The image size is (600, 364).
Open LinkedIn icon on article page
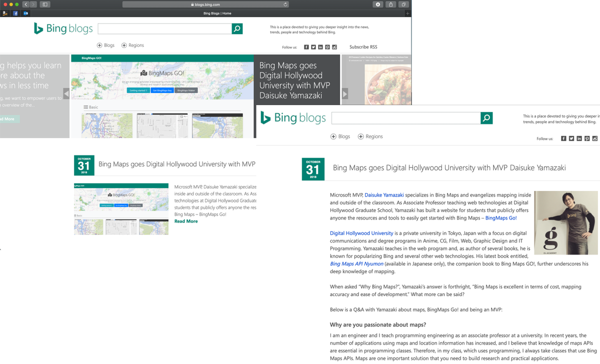click(x=579, y=138)
